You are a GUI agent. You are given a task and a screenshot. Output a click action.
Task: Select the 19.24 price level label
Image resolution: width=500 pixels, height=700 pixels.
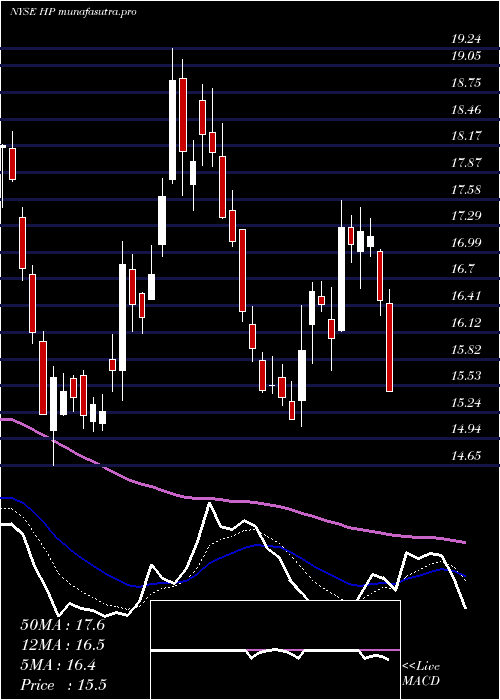(x=466, y=39)
